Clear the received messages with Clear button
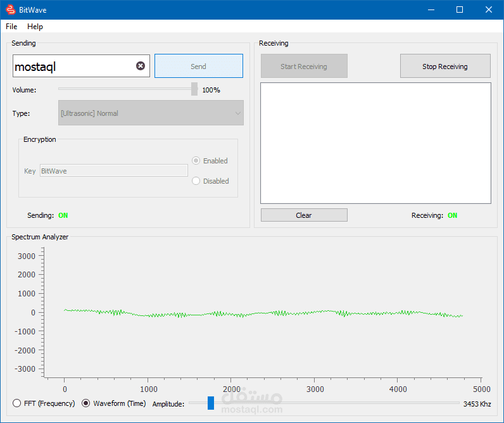Screen dimensions: 504x423 304,215
